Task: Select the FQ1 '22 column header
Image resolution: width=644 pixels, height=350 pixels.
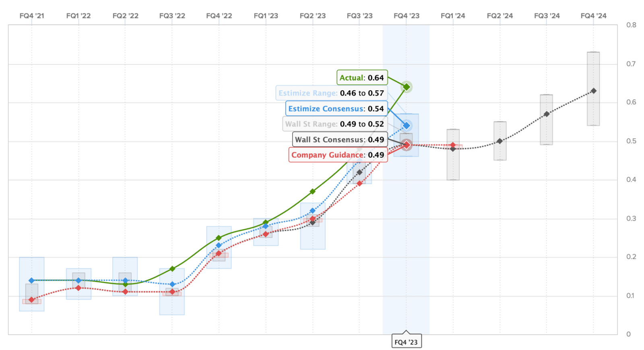Action: [78, 16]
